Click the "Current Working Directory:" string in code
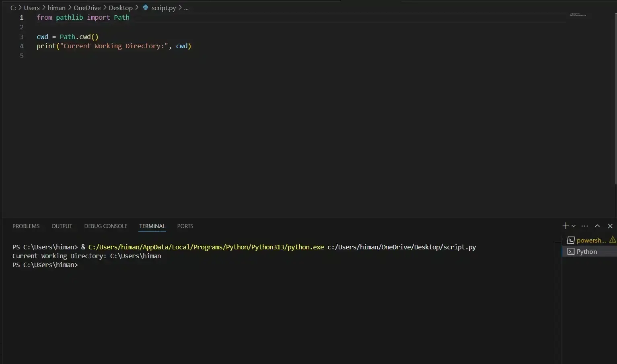617x364 pixels. [x=114, y=46]
